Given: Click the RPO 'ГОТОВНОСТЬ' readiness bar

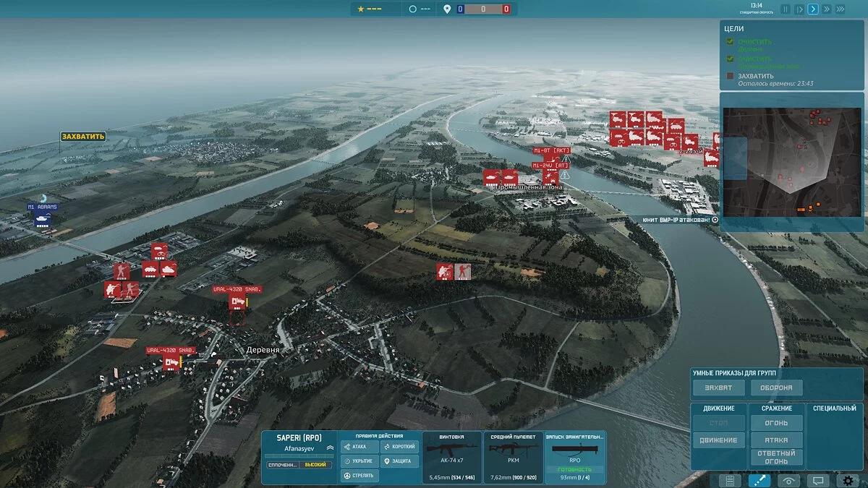Looking at the screenshot, I should click(x=575, y=468).
